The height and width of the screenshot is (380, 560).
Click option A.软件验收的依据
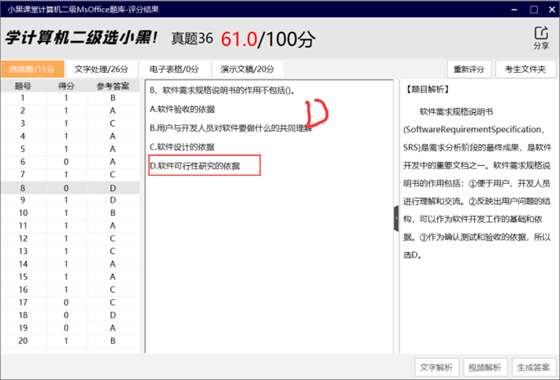pos(182,109)
